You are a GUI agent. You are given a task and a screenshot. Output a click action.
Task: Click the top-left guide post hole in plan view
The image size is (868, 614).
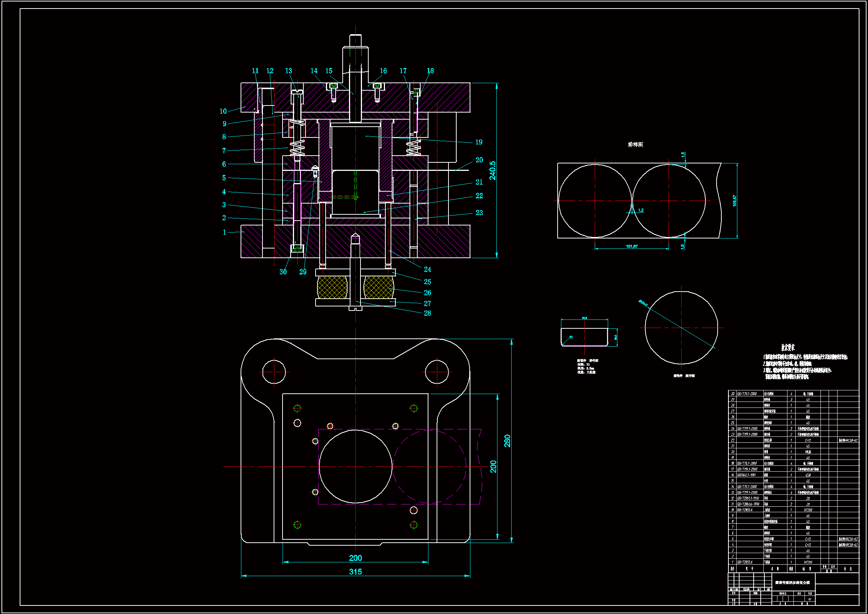274,371
